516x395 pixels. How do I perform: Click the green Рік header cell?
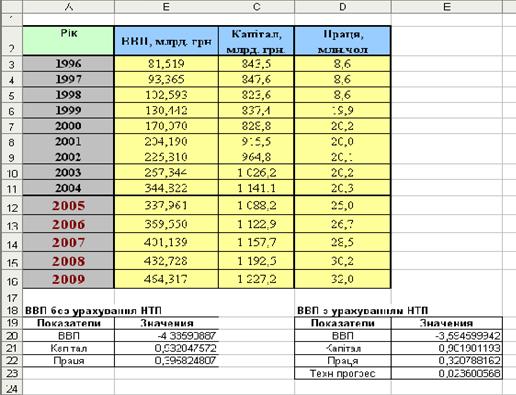point(68,41)
